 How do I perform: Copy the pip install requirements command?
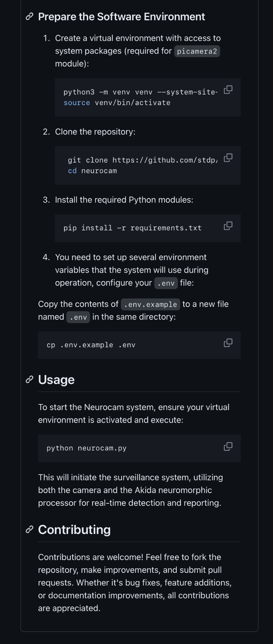point(228,226)
